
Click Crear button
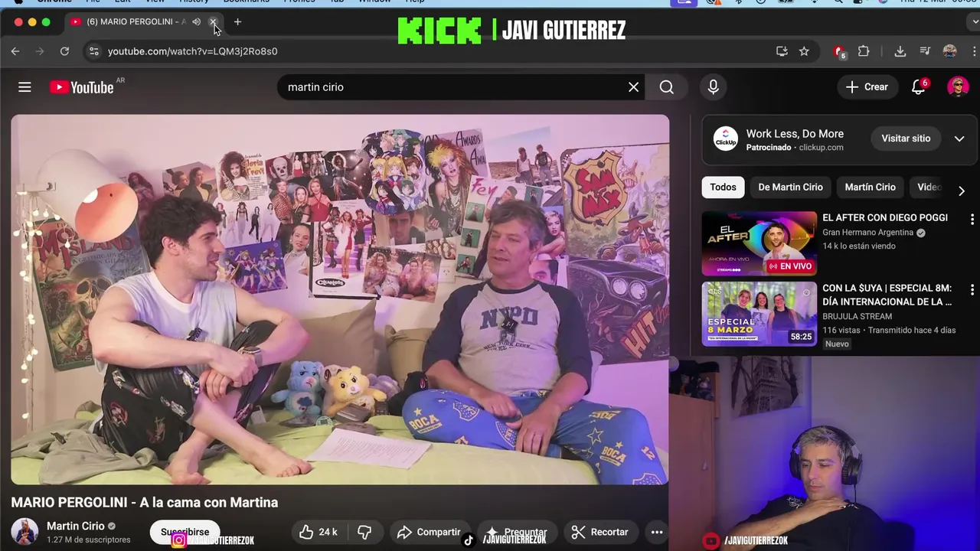(x=867, y=87)
